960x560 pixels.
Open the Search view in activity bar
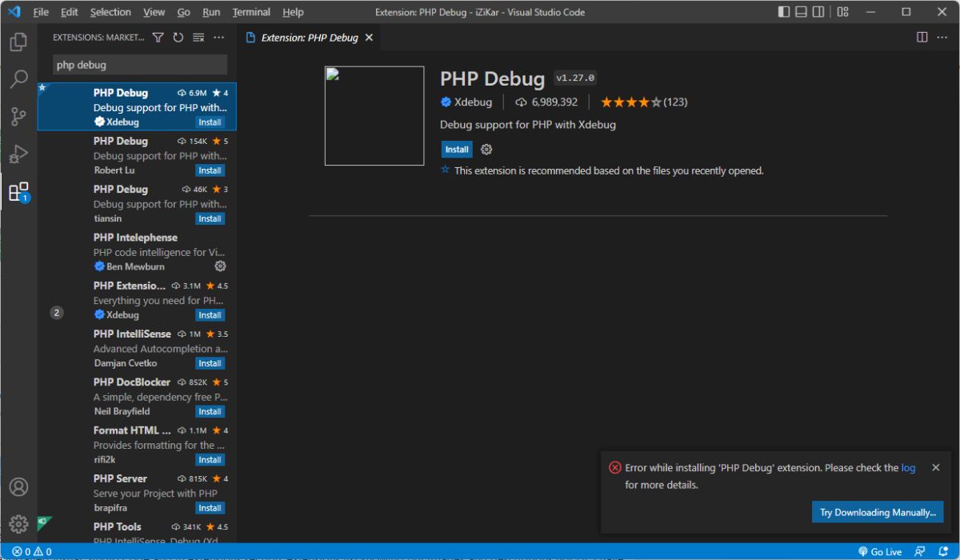point(18,79)
